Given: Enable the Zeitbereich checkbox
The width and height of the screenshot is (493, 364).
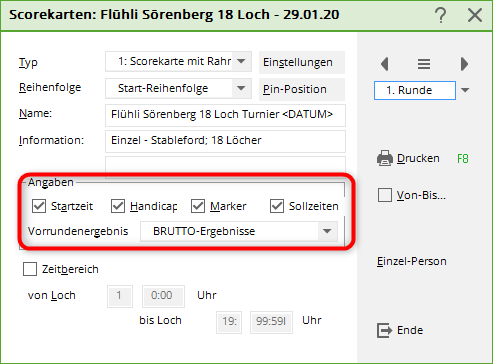Looking at the screenshot, I should click(30, 269).
